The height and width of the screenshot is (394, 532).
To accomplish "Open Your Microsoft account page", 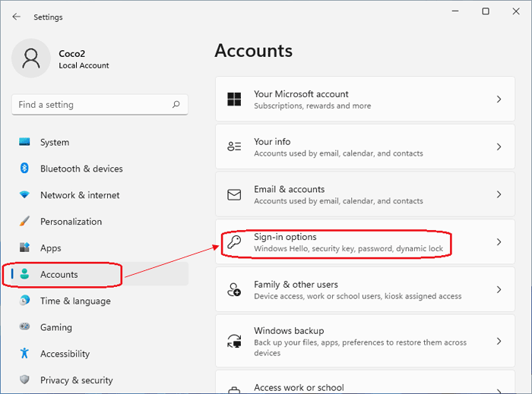I will point(365,99).
